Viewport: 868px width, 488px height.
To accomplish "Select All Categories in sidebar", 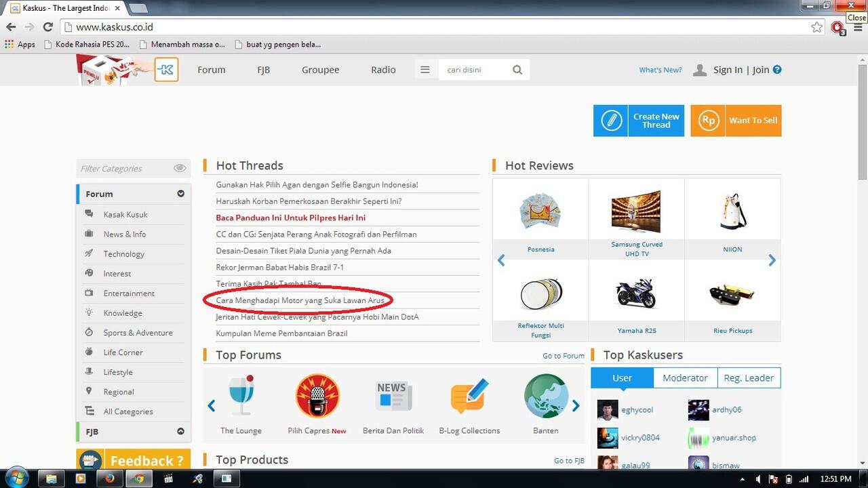I will (128, 411).
